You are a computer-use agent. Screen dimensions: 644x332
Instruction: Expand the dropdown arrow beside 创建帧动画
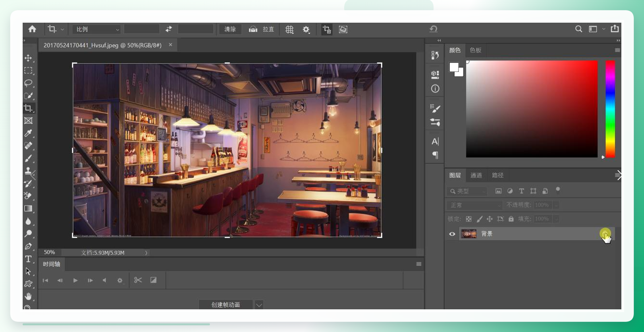coord(259,305)
